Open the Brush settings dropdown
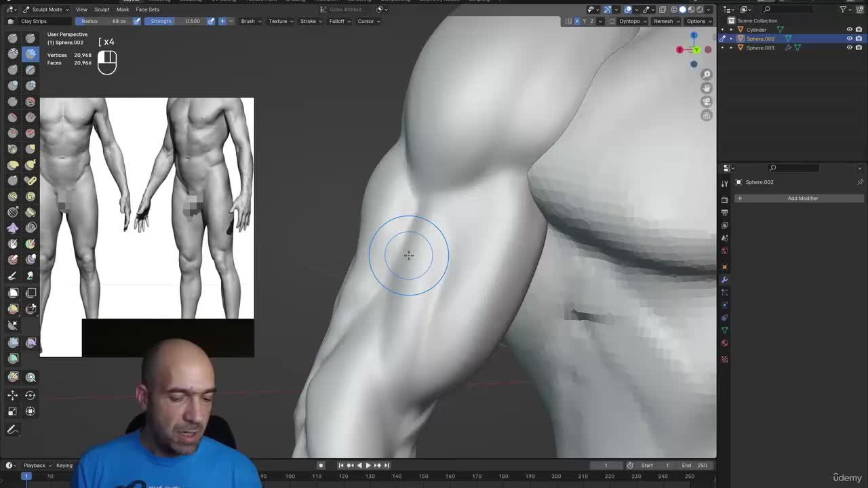The height and width of the screenshot is (488, 868). (250, 21)
